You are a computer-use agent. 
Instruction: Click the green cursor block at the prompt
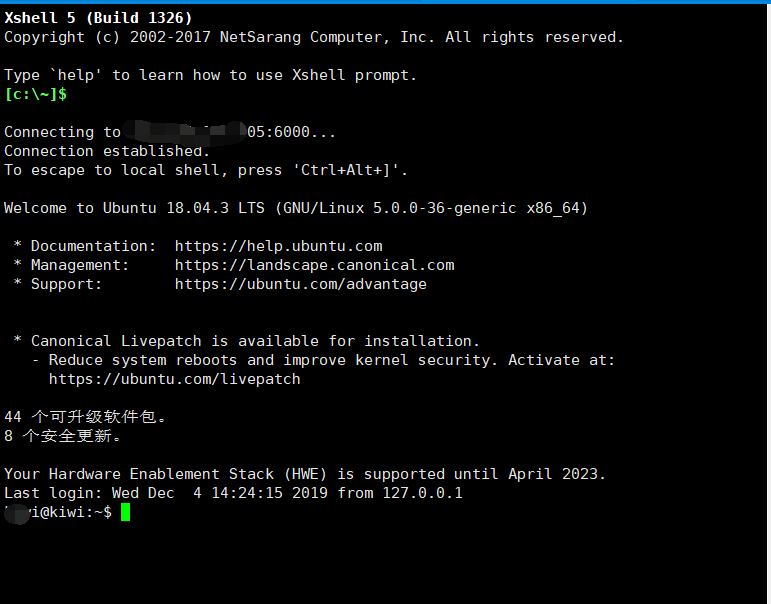125,512
